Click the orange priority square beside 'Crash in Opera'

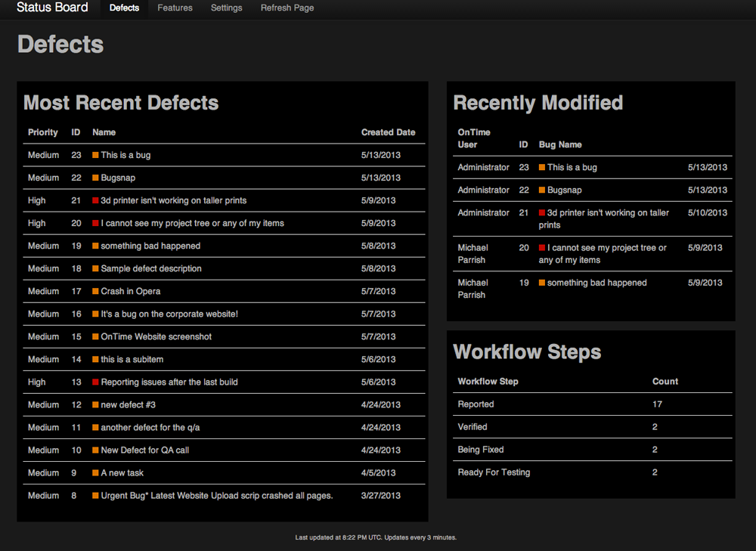(95, 291)
